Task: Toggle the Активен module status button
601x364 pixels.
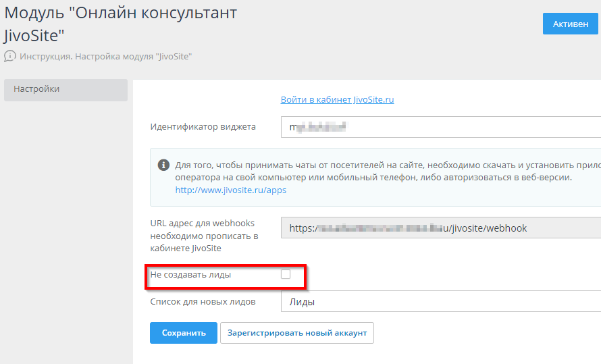Action: coord(570,24)
